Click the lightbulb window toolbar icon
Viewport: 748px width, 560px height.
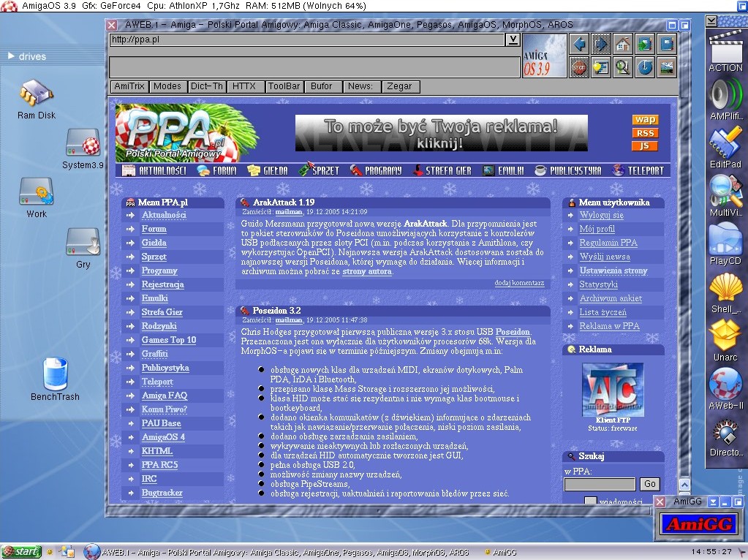[600, 67]
